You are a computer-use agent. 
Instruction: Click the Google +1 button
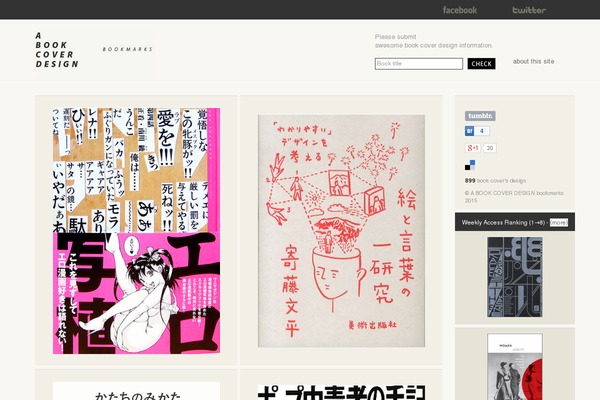(473, 148)
